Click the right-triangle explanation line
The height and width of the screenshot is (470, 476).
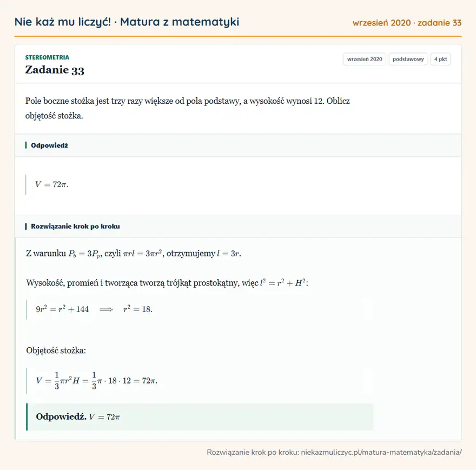click(x=167, y=283)
